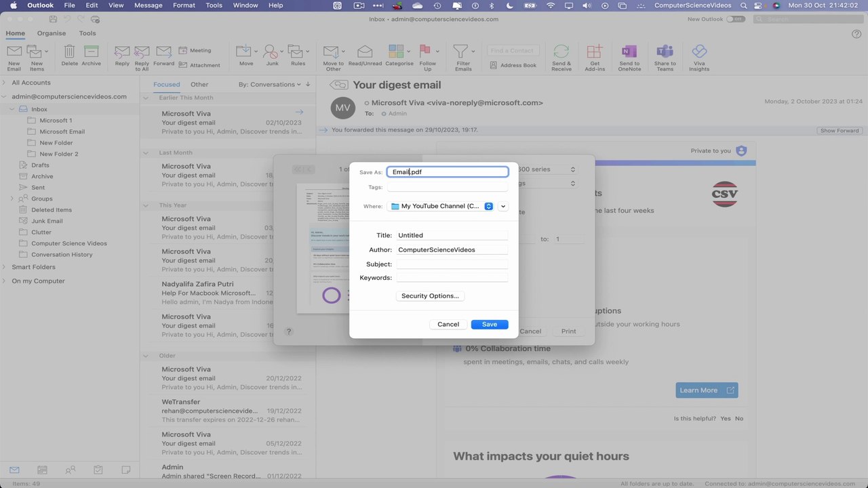Click the Mail view icon at bottom
Viewport: 868px width, 488px height.
14,470
